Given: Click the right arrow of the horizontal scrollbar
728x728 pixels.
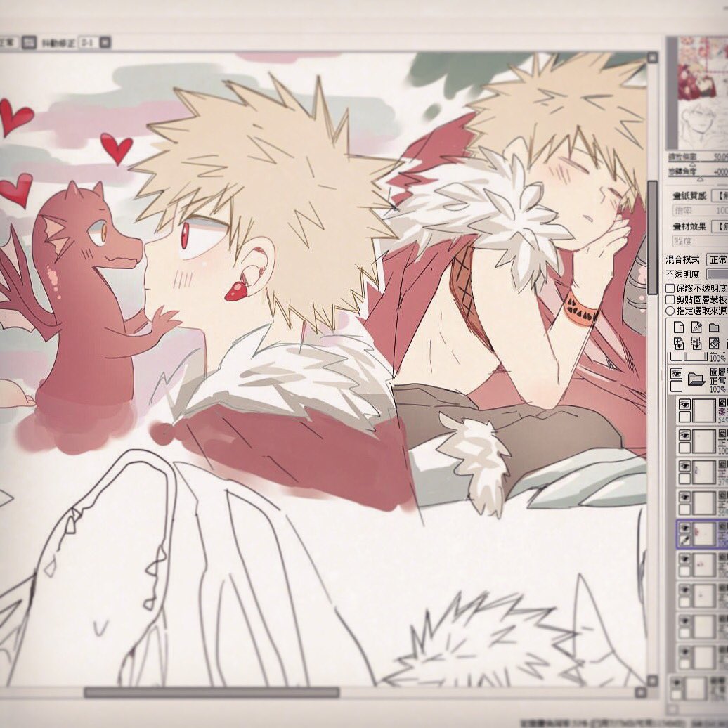Looking at the screenshot, I should click(641, 692).
